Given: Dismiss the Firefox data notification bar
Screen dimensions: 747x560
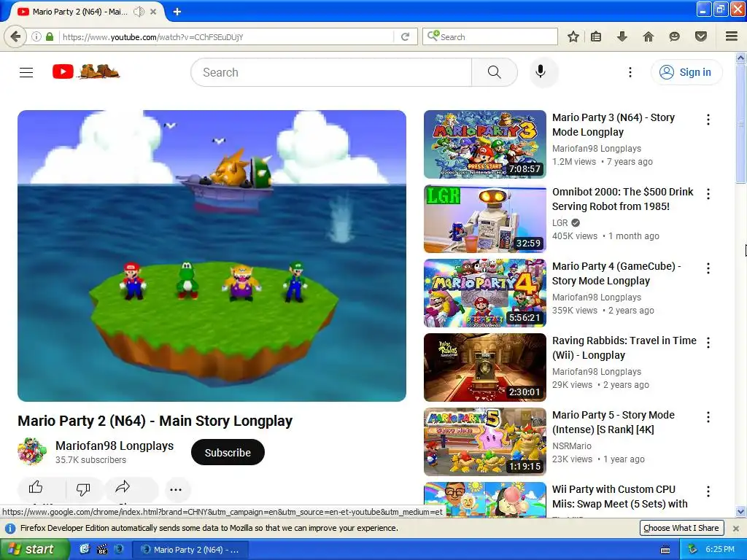Looking at the screenshot, I should click(735, 528).
